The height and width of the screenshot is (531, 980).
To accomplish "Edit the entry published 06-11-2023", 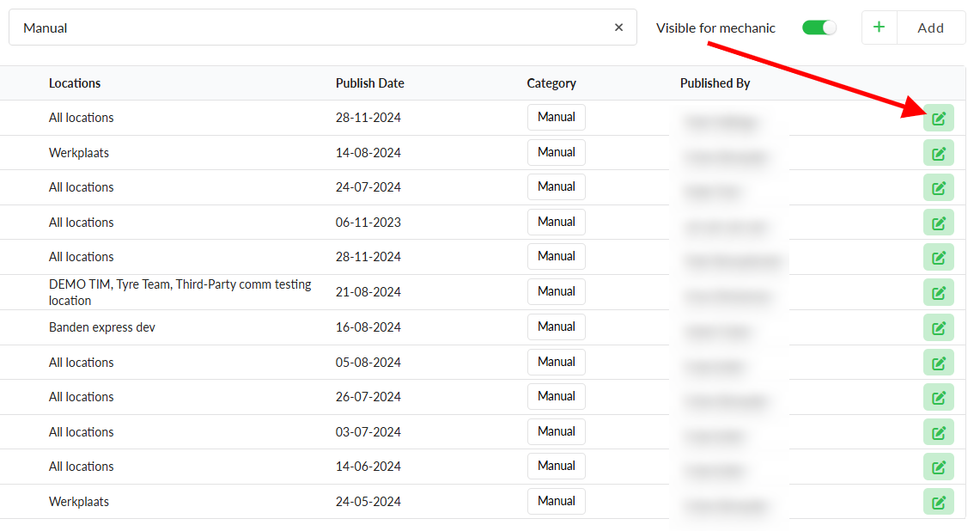I will tap(938, 223).
